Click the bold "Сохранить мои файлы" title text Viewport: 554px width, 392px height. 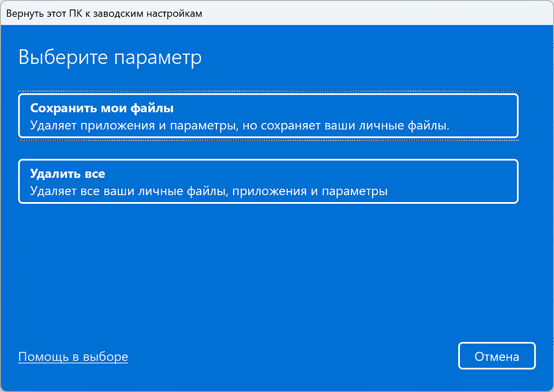(102, 108)
